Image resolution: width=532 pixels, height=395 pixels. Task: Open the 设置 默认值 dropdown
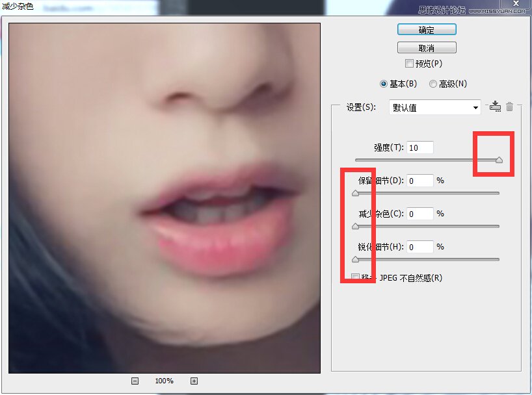click(434, 107)
